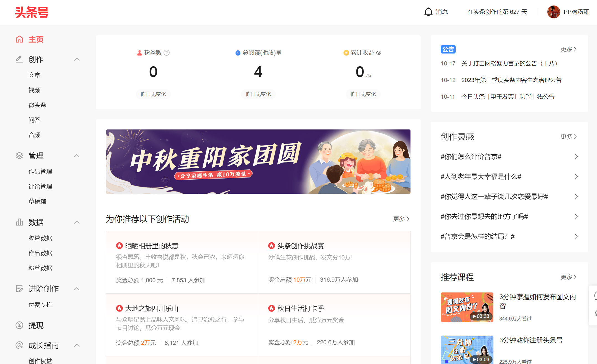Click the growth guide icon beside 成长指南
Image resolution: width=597 pixels, height=364 pixels.
tap(19, 345)
